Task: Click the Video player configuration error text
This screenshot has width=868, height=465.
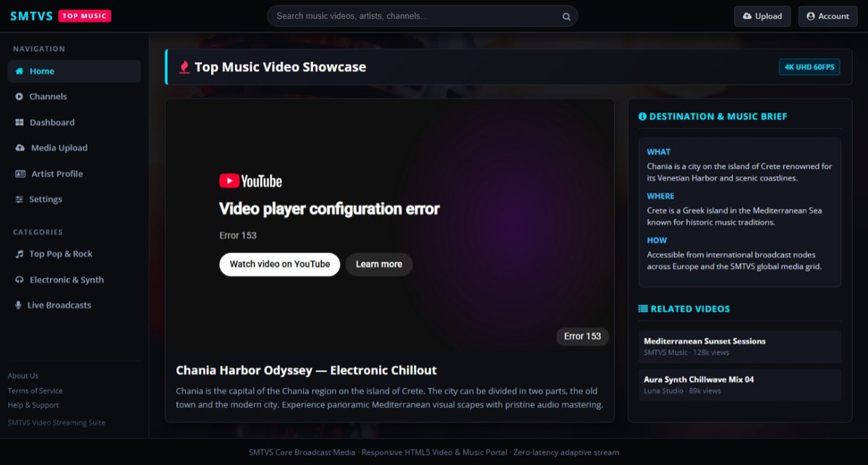Action: click(329, 210)
